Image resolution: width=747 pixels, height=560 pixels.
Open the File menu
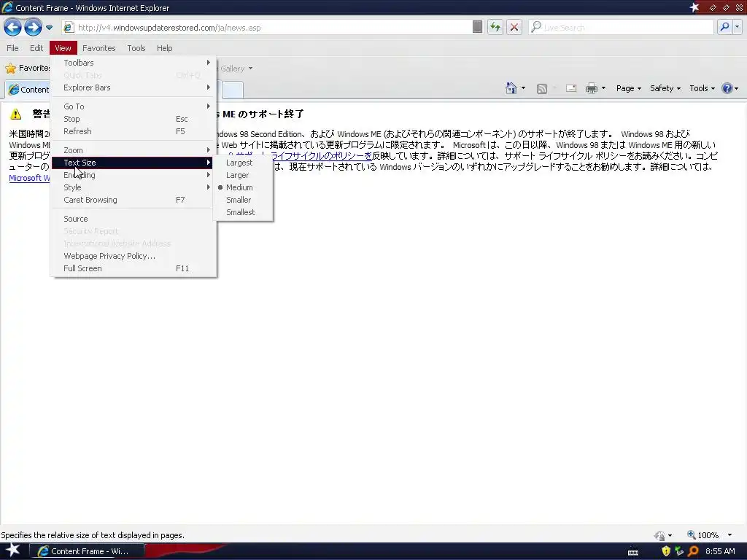click(12, 48)
